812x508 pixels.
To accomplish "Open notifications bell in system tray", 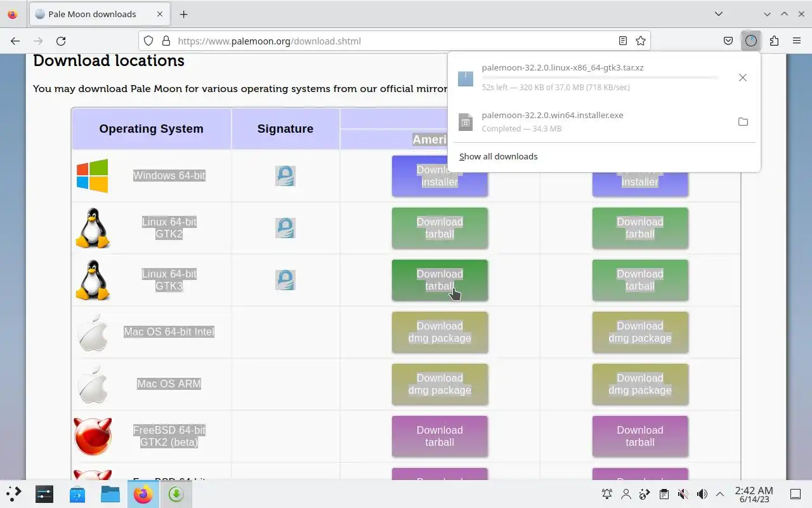I will [x=607, y=494].
